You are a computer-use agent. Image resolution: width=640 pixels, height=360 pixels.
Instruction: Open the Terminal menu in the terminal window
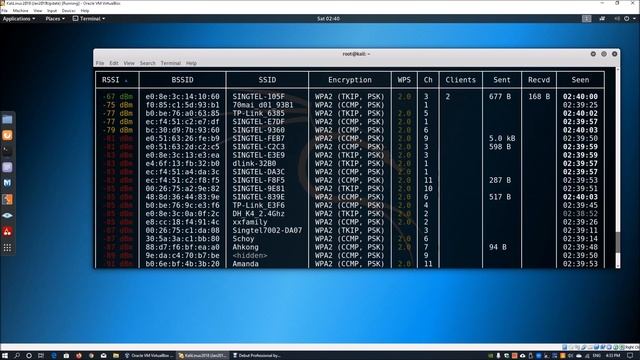coord(171,63)
